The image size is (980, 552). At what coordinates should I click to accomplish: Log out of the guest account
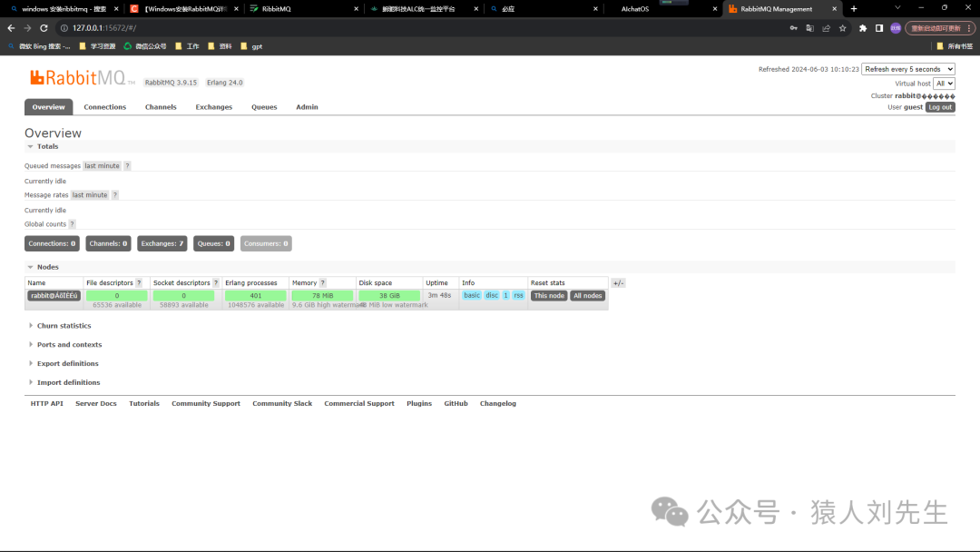pos(940,107)
